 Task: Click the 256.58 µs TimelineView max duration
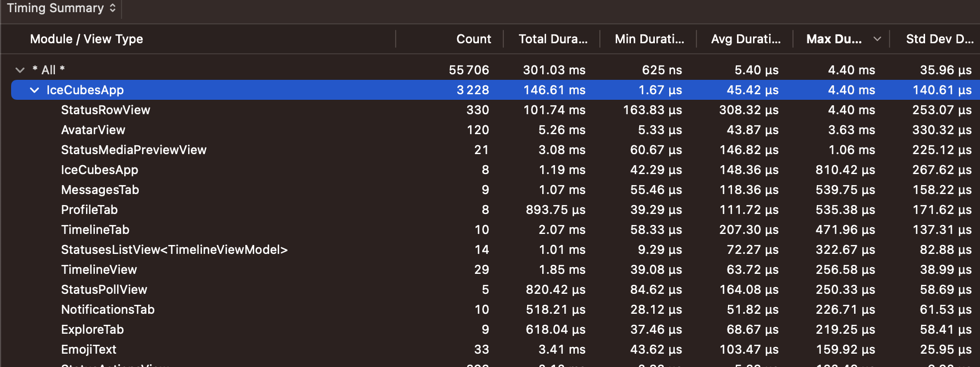[845, 269]
